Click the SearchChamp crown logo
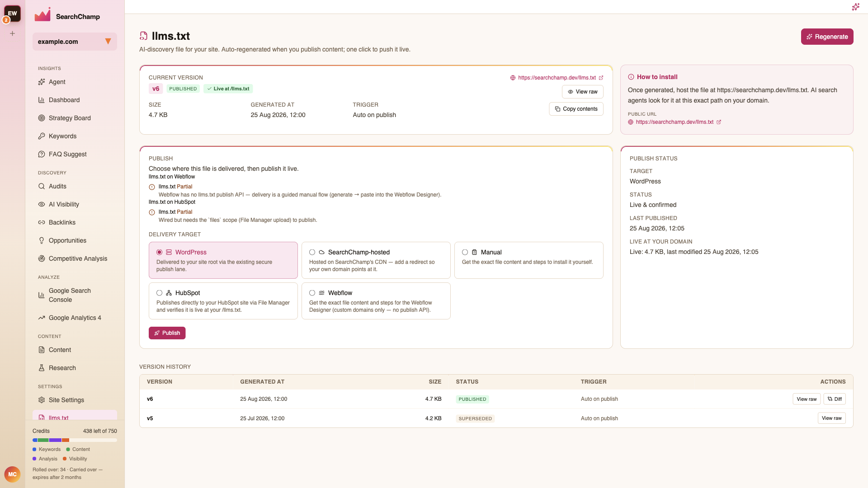 [43, 15]
